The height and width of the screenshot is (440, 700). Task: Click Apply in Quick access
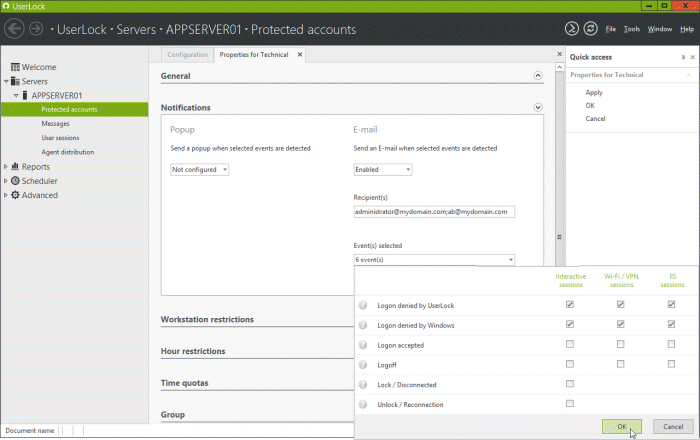tap(594, 92)
